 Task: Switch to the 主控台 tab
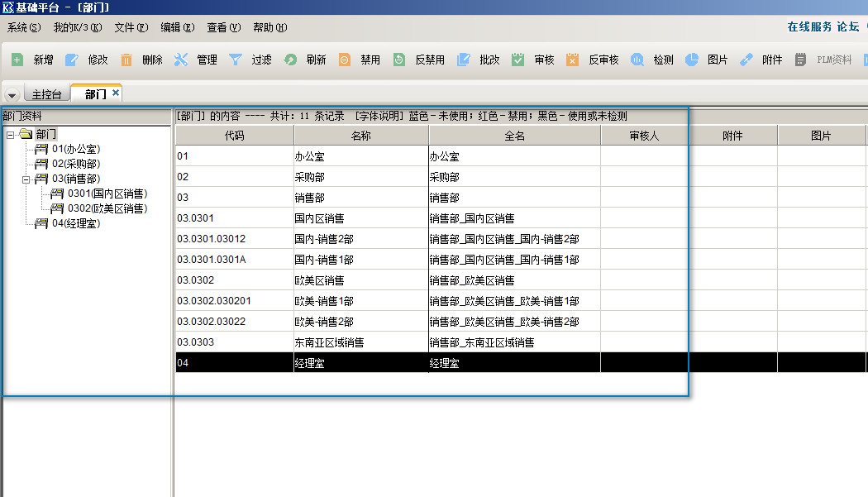[x=46, y=94]
